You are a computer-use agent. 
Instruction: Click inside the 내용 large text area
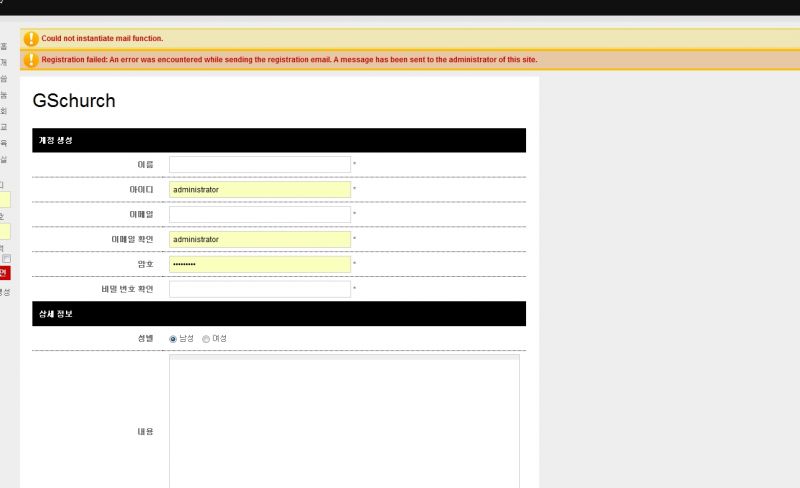tap(344, 422)
